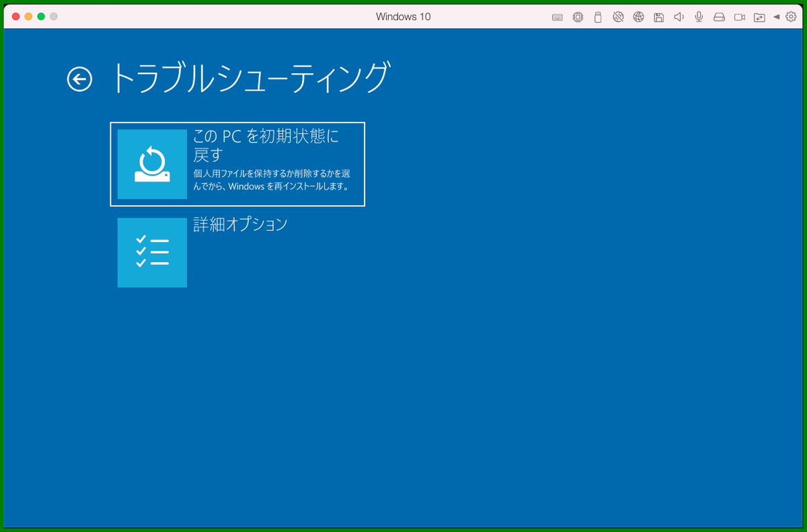Open the keyboard icon in the Parallels title bar

pos(558,17)
